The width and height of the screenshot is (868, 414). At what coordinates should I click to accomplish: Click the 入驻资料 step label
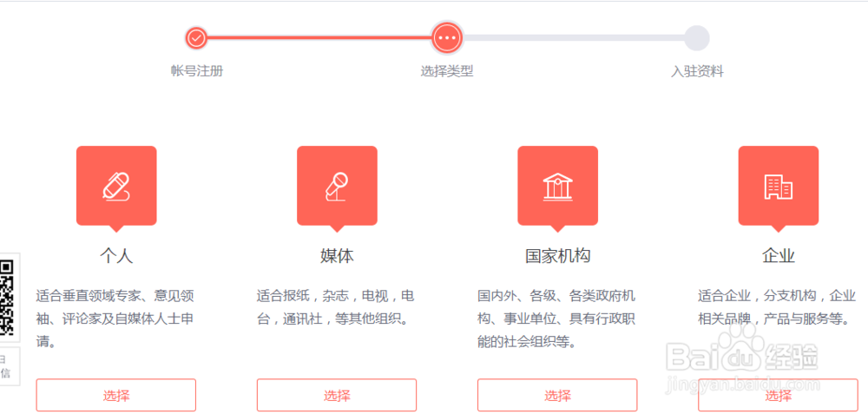(697, 71)
